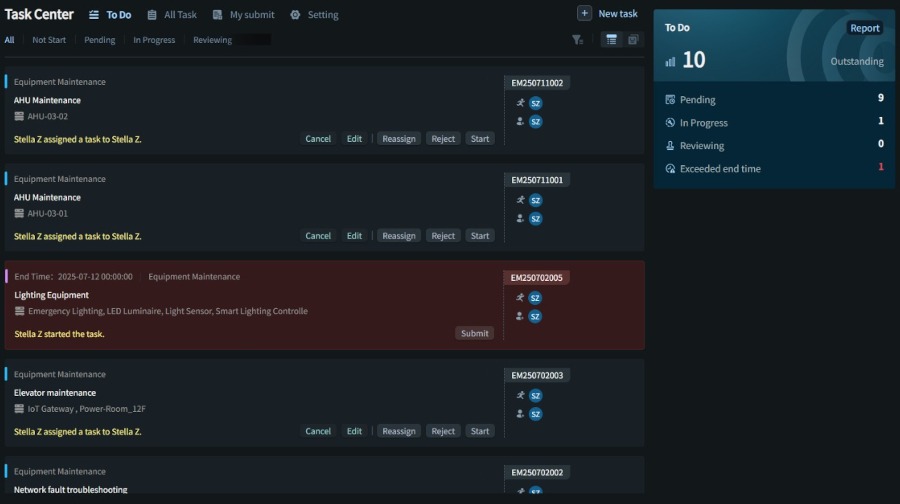Image resolution: width=900 pixels, height=504 pixels.
Task: Select the All status filter
Action: tap(9, 40)
